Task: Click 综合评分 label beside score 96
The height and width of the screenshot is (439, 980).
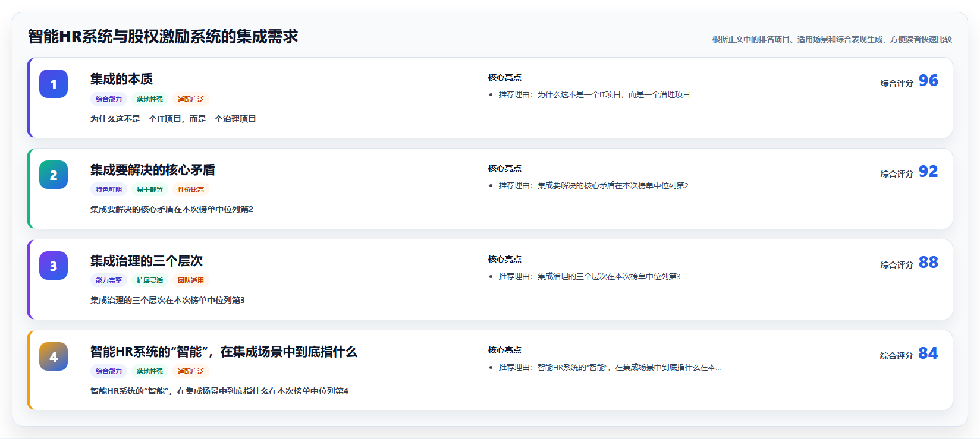Action: tap(897, 83)
